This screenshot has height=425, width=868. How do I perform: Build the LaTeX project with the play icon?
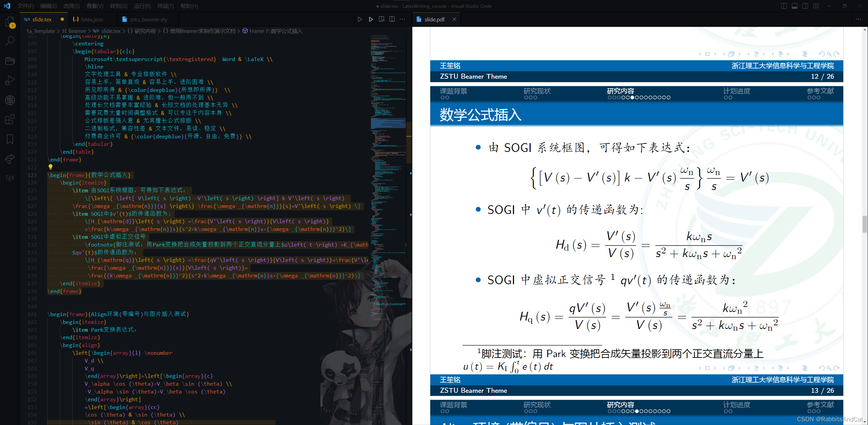pyautogui.click(x=360, y=19)
